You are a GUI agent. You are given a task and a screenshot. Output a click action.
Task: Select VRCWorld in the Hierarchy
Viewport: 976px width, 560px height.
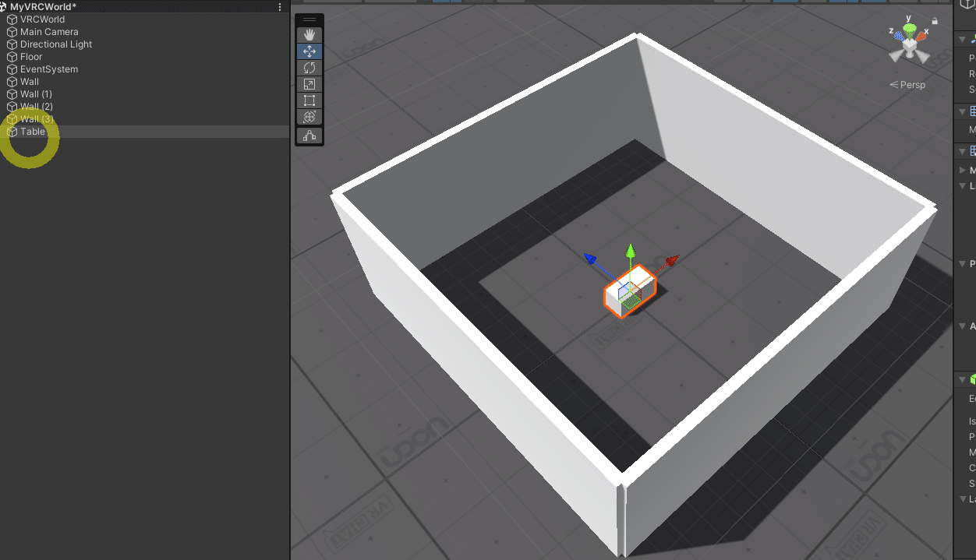click(x=144, y=19)
